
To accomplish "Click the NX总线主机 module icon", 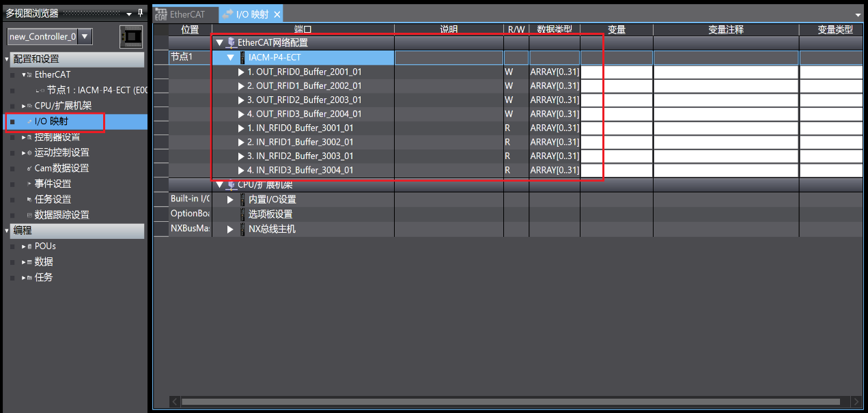I will coord(242,229).
